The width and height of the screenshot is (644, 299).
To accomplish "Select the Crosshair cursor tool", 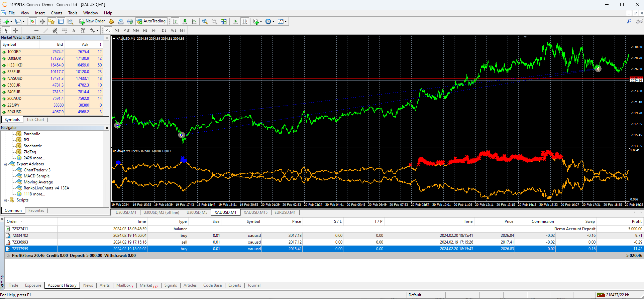I will pyautogui.click(x=15, y=30).
